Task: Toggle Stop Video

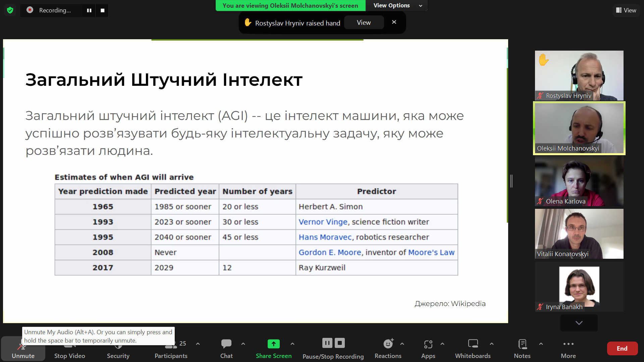Action: pyautogui.click(x=70, y=349)
